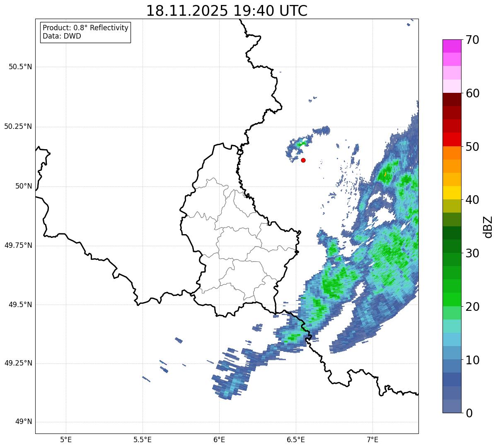Click the 50°N latitude label
The image size is (498, 448).
[24, 186]
